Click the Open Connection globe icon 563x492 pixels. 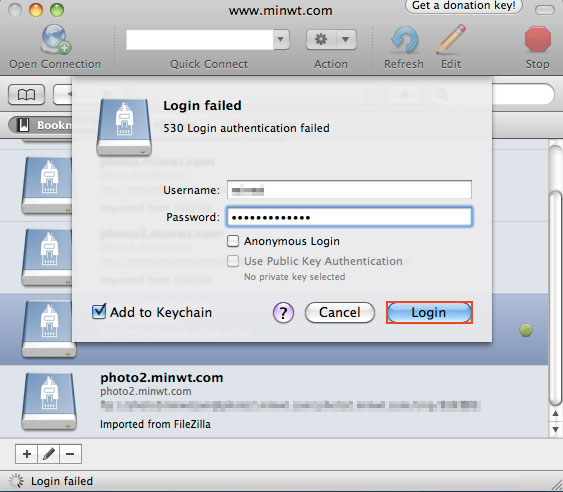(56, 39)
